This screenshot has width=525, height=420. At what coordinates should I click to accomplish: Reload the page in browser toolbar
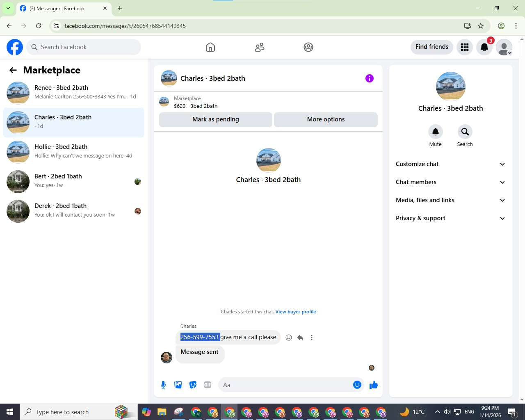tap(39, 26)
